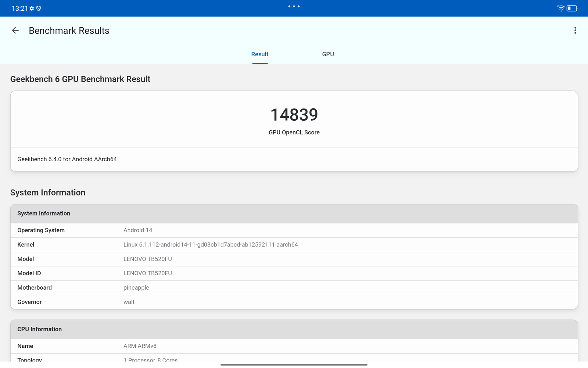Tap the battery indicator icon
This screenshot has height=368, width=588.
click(572, 8)
